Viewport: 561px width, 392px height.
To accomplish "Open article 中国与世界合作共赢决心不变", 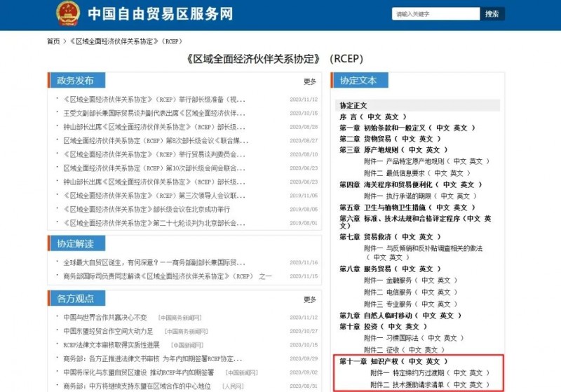I will point(105,317).
